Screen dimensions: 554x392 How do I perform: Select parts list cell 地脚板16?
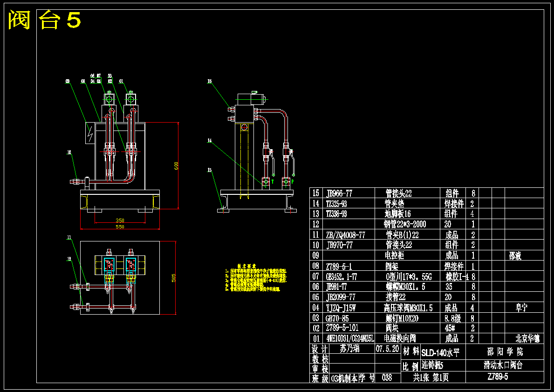[397, 214]
